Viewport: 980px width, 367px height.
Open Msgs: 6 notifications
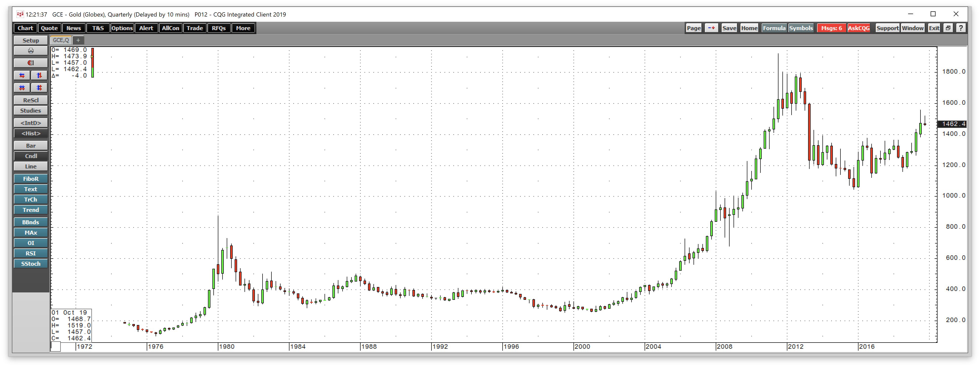click(x=832, y=28)
